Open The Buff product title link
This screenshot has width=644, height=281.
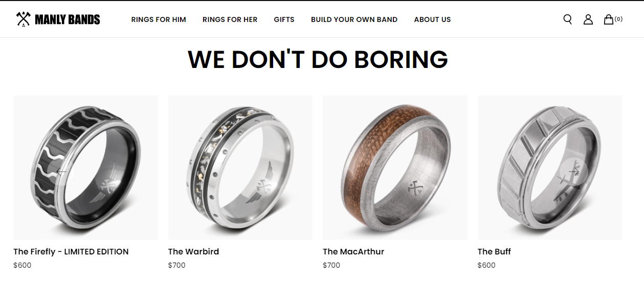[494, 251]
